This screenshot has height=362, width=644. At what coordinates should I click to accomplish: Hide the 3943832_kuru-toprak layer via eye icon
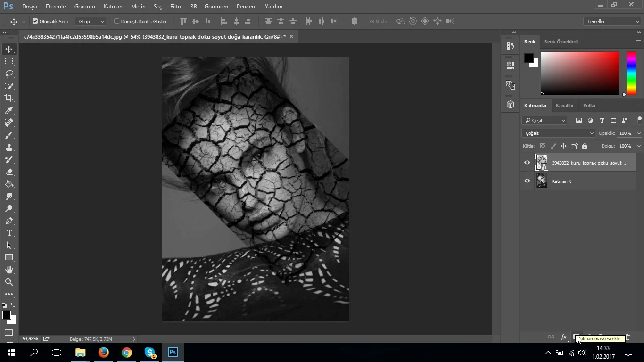point(527,163)
